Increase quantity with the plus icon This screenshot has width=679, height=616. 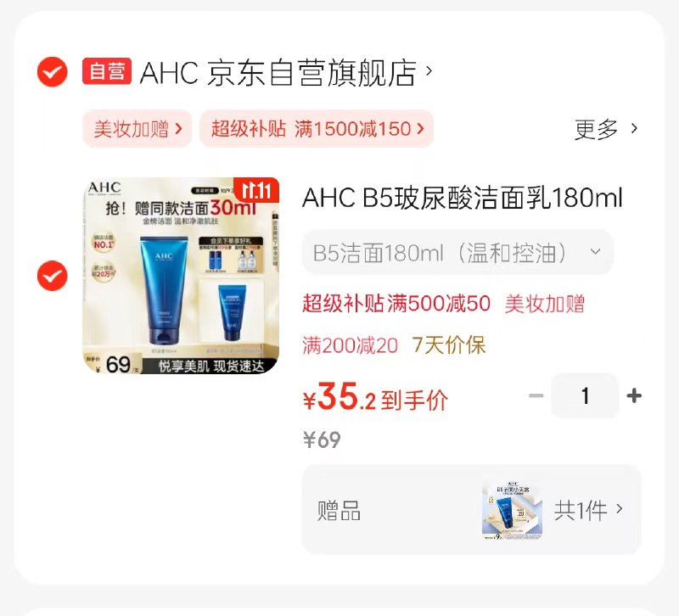pos(634,395)
